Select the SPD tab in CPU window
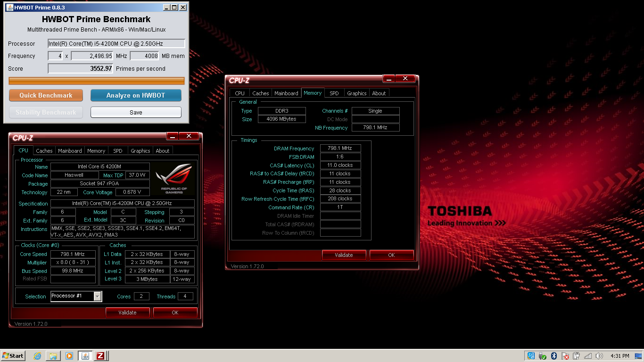Screen dimensions: 644x362 pos(118,151)
